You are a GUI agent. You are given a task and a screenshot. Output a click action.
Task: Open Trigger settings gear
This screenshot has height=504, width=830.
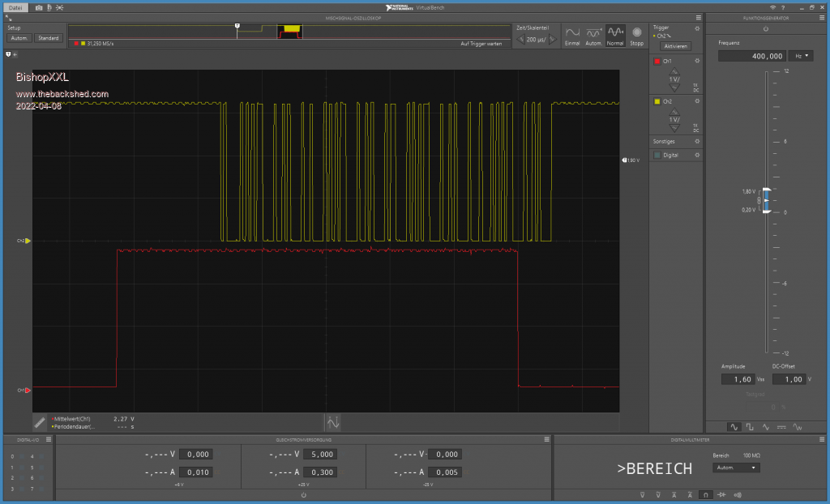click(697, 28)
